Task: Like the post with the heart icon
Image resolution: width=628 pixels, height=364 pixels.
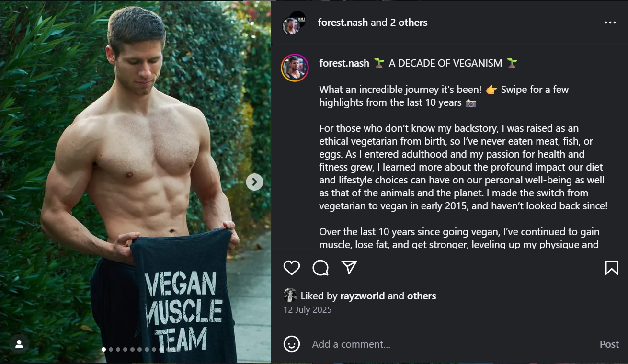Action: pyautogui.click(x=291, y=268)
